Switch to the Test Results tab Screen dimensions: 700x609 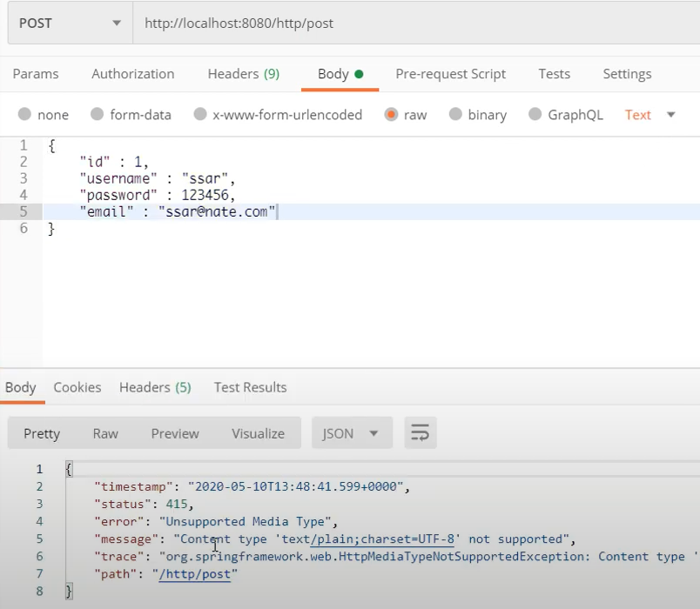[250, 387]
